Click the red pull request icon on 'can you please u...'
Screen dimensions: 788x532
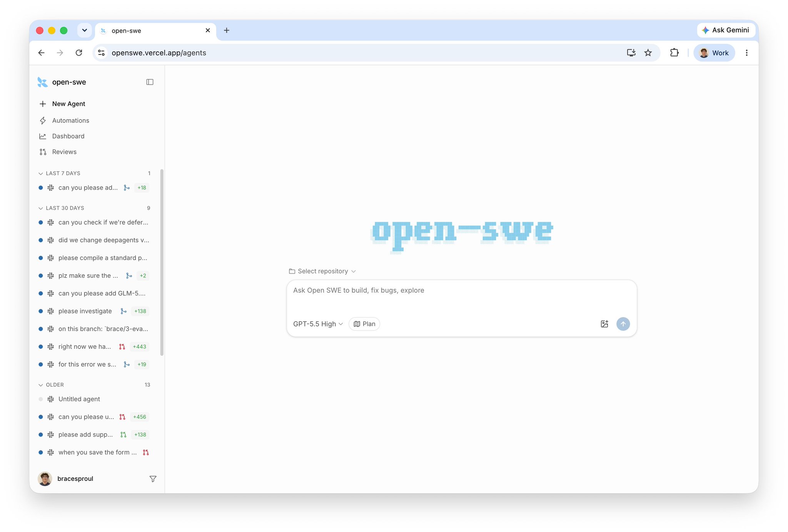coord(122,417)
